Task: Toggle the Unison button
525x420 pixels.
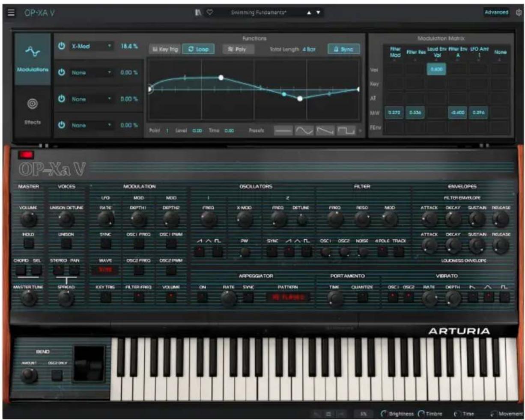Action: pos(66,244)
